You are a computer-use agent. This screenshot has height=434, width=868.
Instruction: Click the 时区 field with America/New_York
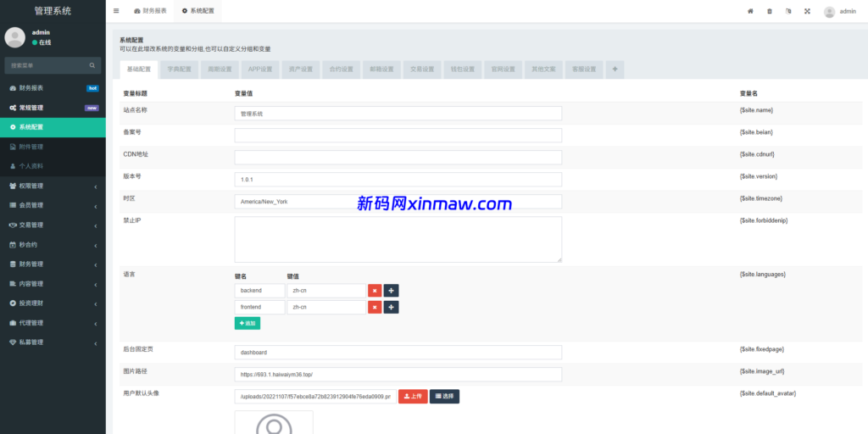[398, 202]
